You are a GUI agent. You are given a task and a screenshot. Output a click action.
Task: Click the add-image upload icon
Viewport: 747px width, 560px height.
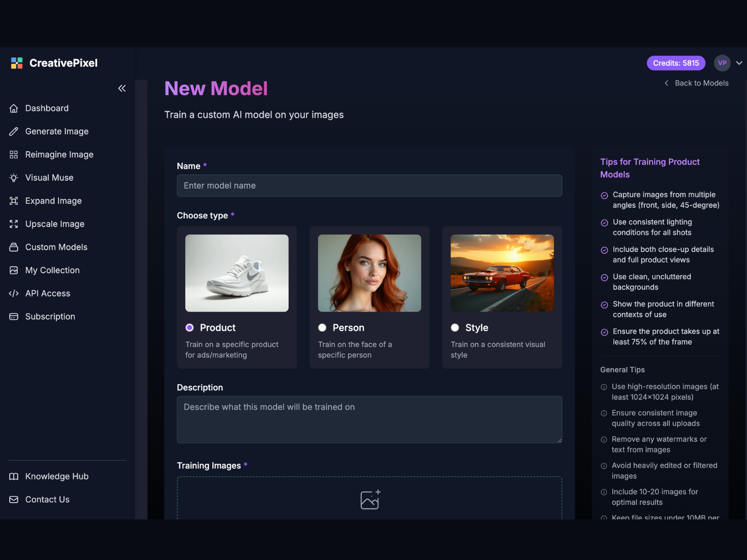click(370, 500)
